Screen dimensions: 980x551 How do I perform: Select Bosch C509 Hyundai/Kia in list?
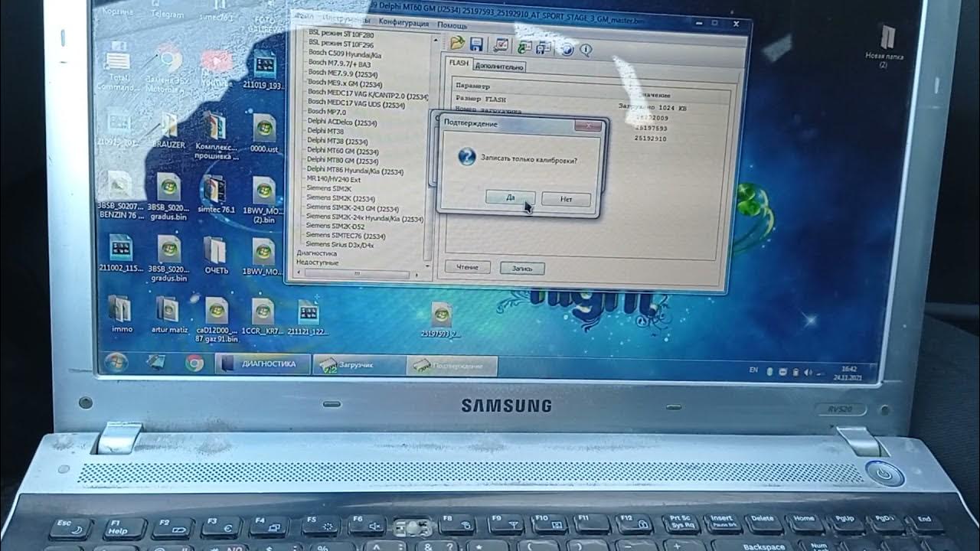(345, 54)
